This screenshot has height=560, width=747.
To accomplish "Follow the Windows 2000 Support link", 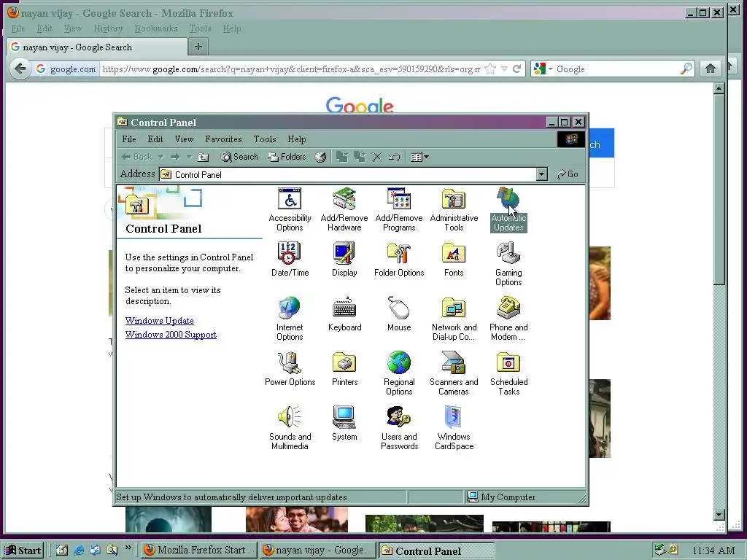I will point(171,334).
